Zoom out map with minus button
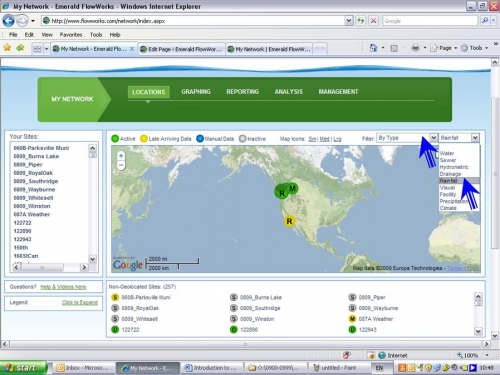The image size is (500, 375). pyautogui.click(x=121, y=165)
